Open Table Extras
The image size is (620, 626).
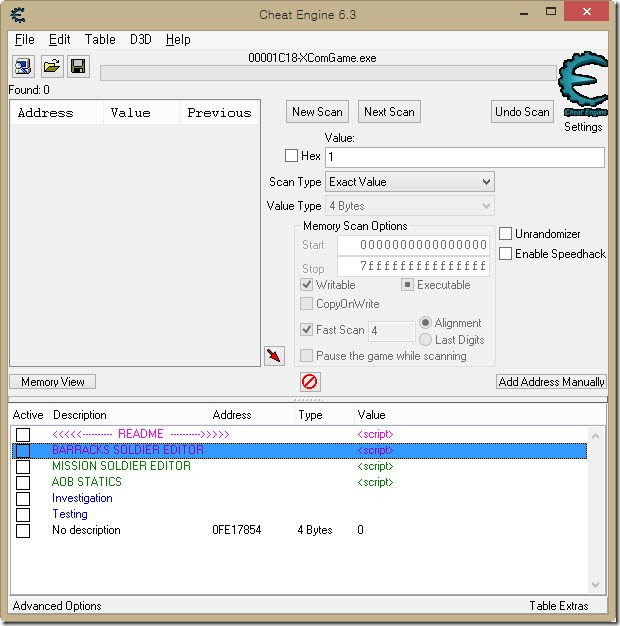pos(559,606)
